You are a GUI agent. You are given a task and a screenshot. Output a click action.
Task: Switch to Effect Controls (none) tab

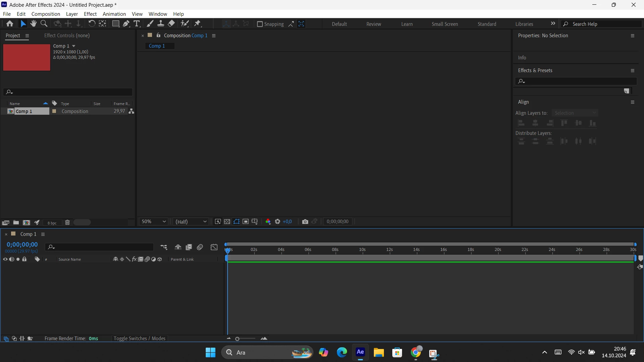pos(67,35)
